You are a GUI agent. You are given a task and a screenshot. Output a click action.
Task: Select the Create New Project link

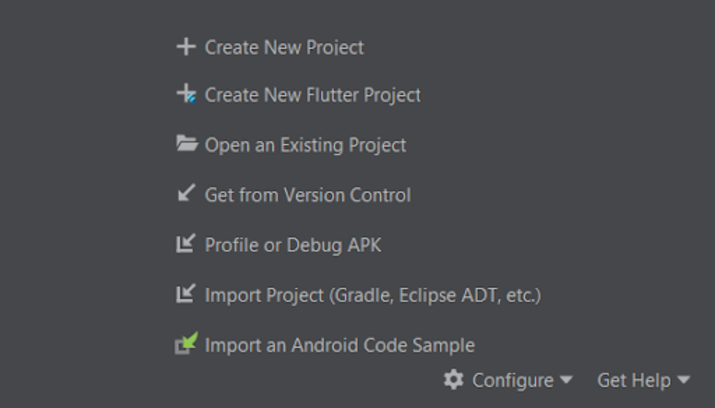click(x=284, y=47)
